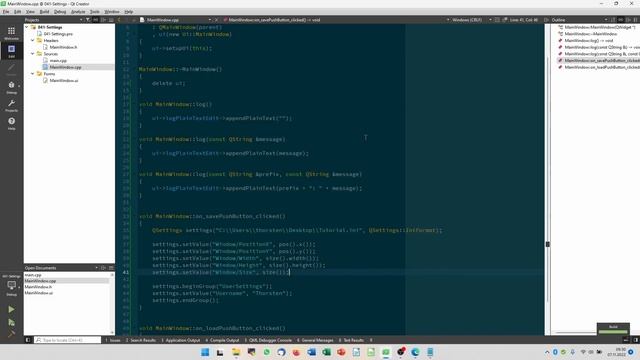The height and width of the screenshot is (360, 640).
Task: Split the Projects side panel
Action: (103, 20)
